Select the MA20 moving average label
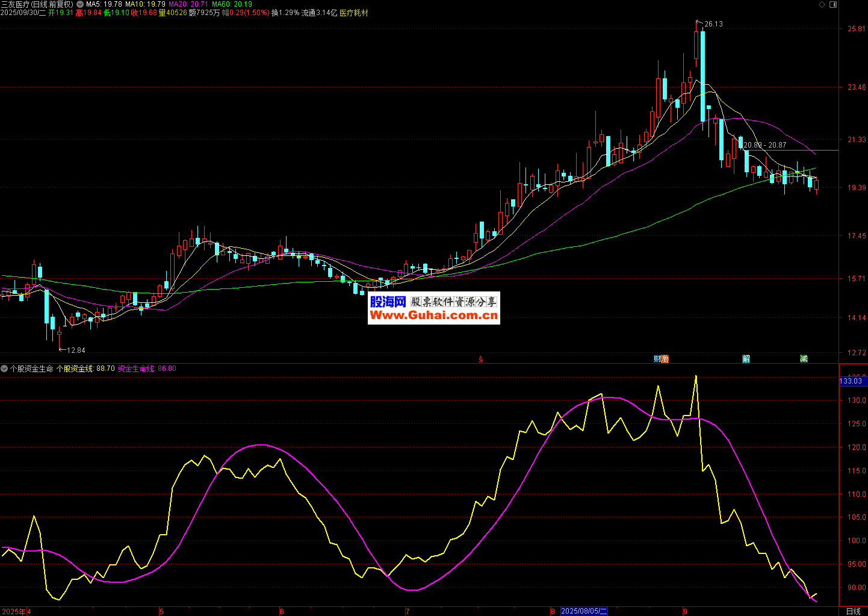Screen dimensions: 868x616 tap(188, 4)
